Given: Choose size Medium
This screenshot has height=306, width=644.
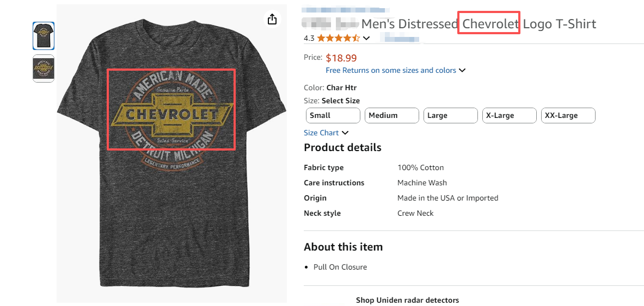Looking at the screenshot, I should [x=391, y=115].
